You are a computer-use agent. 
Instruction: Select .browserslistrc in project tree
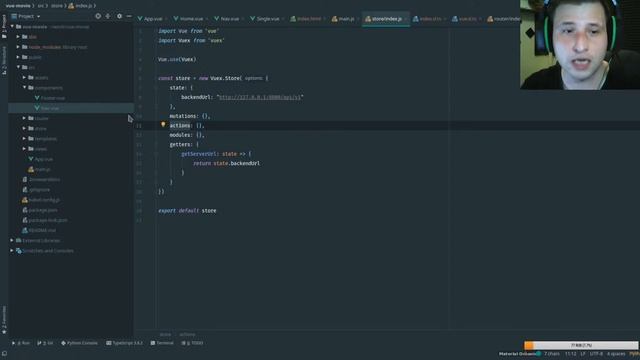[x=41, y=180]
